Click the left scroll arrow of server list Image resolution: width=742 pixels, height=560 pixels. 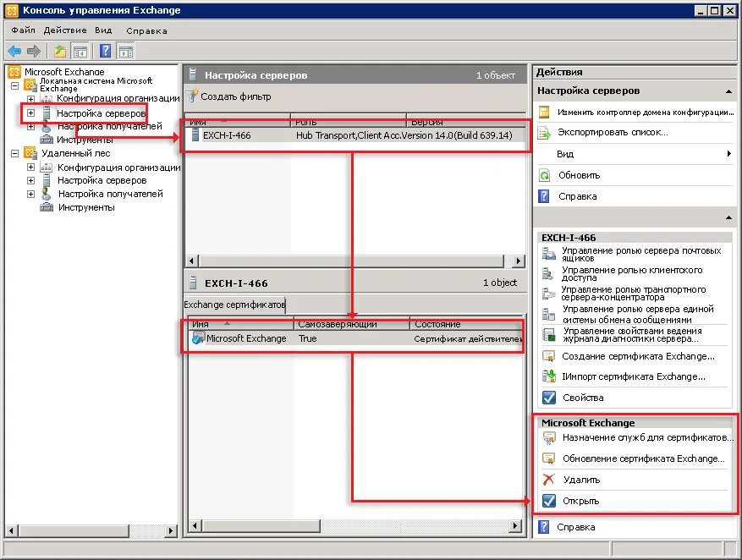[192, 261]
